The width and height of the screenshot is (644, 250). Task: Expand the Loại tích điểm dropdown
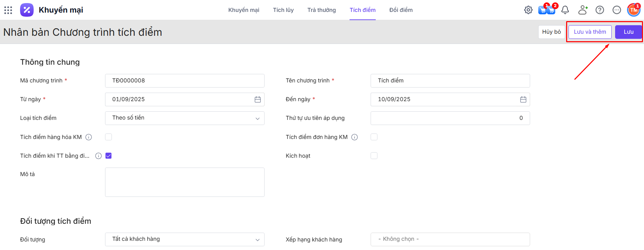click(185, 118)
